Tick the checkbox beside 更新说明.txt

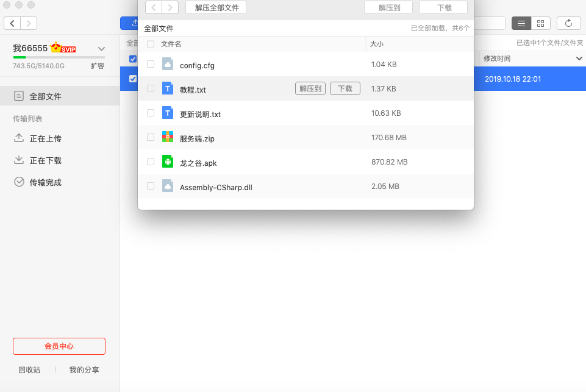[x=151, y=113]
